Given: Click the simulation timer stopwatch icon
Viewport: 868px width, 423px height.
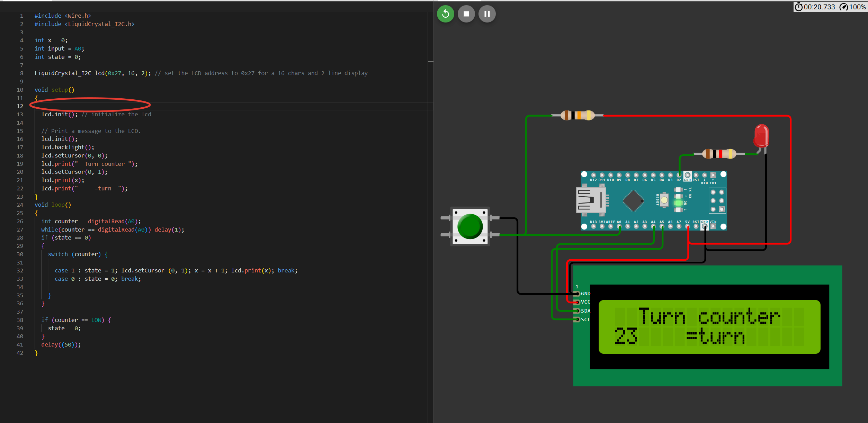Looking at the screenshot, I should (x=798, y=7).
